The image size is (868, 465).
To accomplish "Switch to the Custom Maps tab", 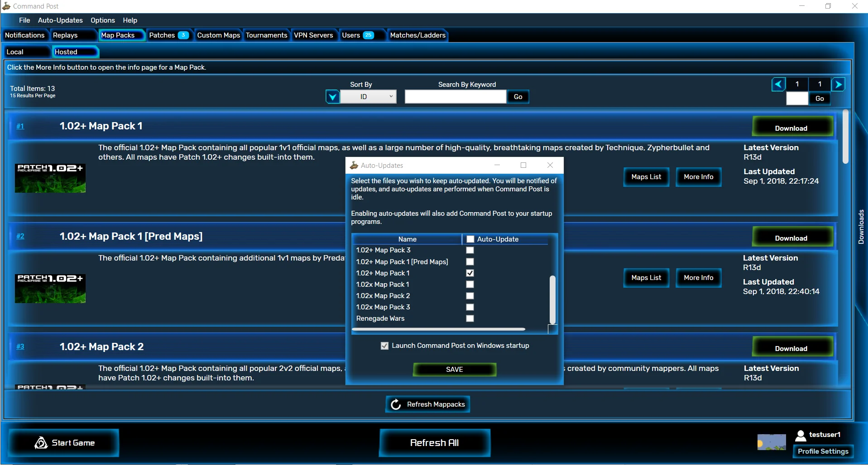I will (218, 35).
